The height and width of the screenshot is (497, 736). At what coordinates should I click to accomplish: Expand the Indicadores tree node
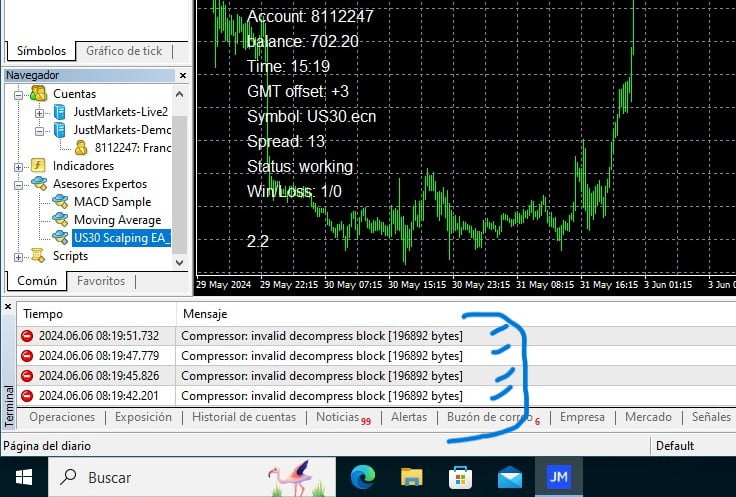point(19,166)
